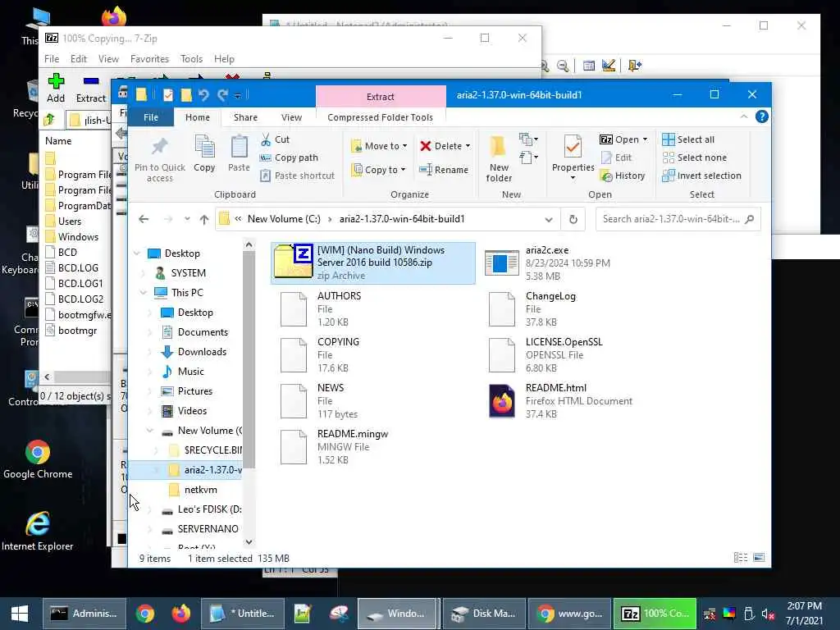Click the 7-Zip 100% copying taskbar button
The height and width of the screenshot is (630, 840).
(x=655, y=614)
